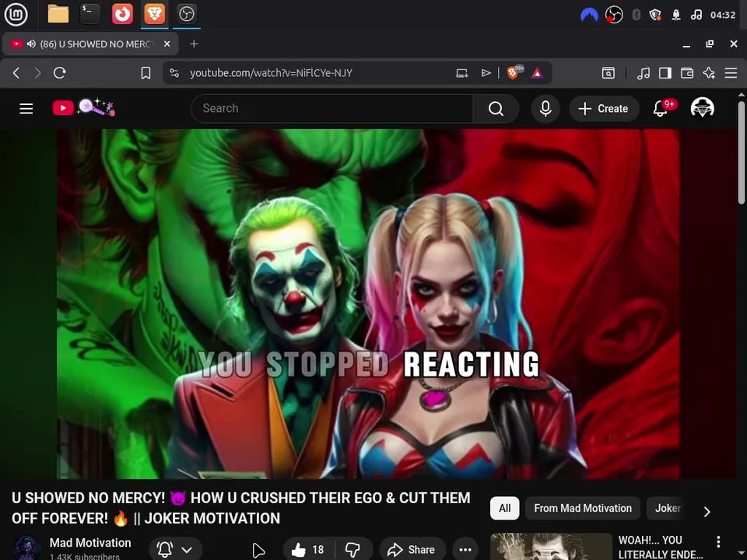
Task: Click the youtube.com address bar URL
Action: (x=271, y=73)
